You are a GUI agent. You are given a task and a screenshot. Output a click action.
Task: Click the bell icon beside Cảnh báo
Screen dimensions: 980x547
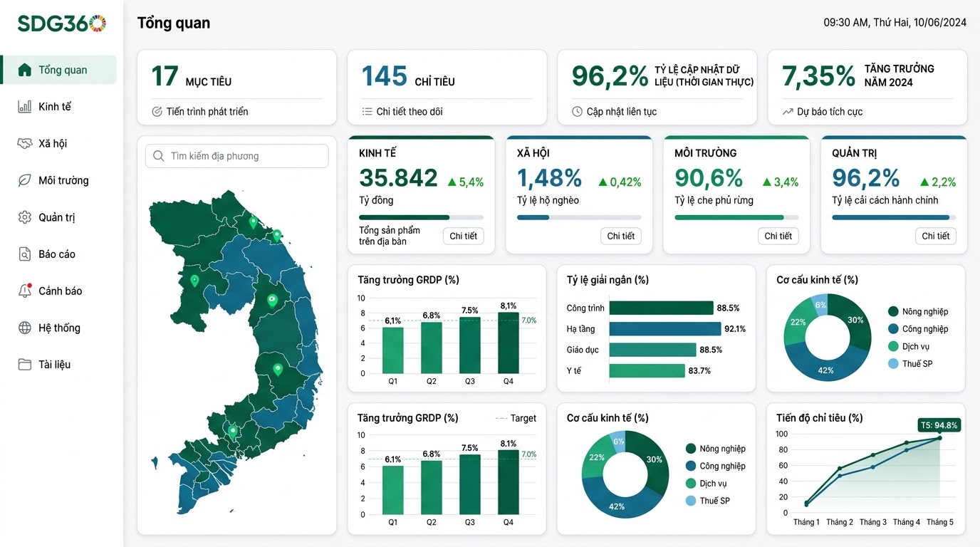[24, 291]
